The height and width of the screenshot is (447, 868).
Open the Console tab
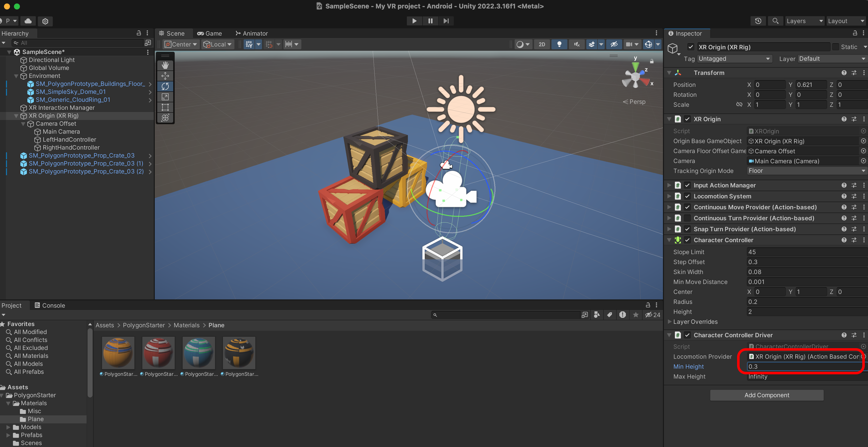[x=50, y=305]
